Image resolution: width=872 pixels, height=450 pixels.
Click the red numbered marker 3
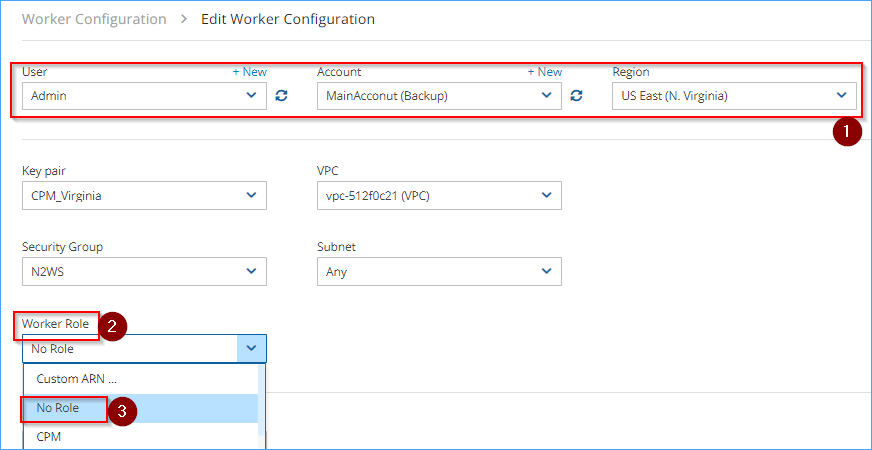[x=122, y=412]
